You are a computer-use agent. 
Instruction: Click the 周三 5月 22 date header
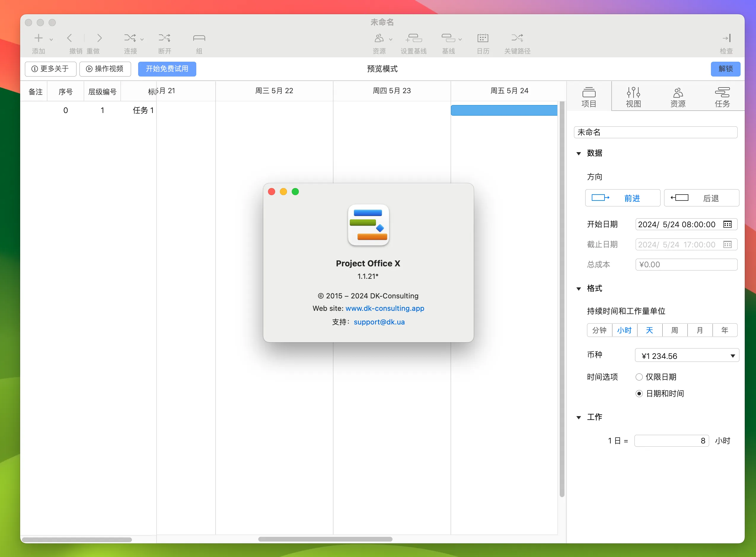click(274, 91)
